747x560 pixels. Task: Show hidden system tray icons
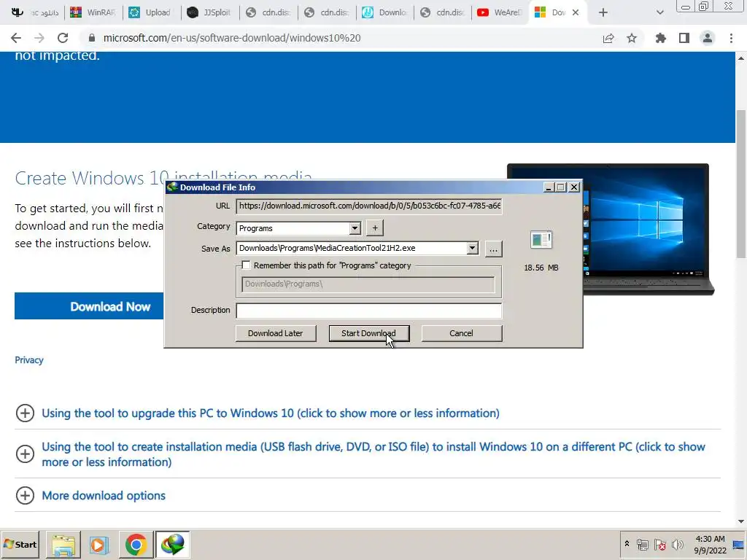(627, 544)
